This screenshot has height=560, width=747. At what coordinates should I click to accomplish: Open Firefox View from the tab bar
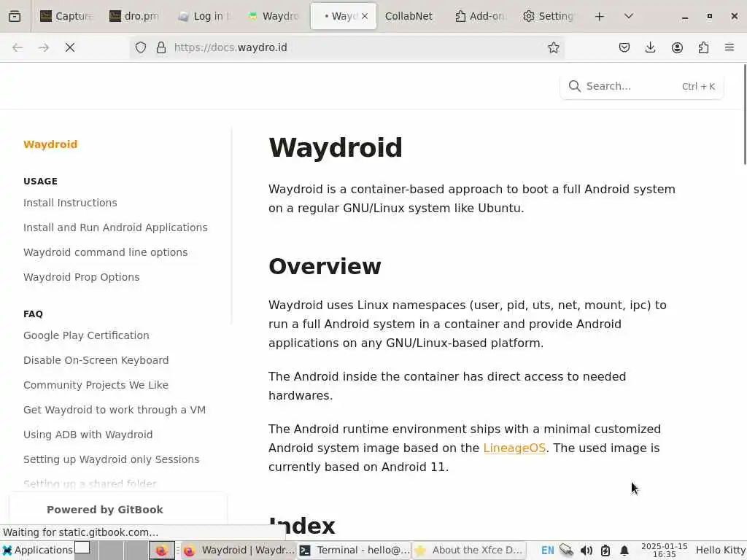pyautogui.click(x=15, y=16)
